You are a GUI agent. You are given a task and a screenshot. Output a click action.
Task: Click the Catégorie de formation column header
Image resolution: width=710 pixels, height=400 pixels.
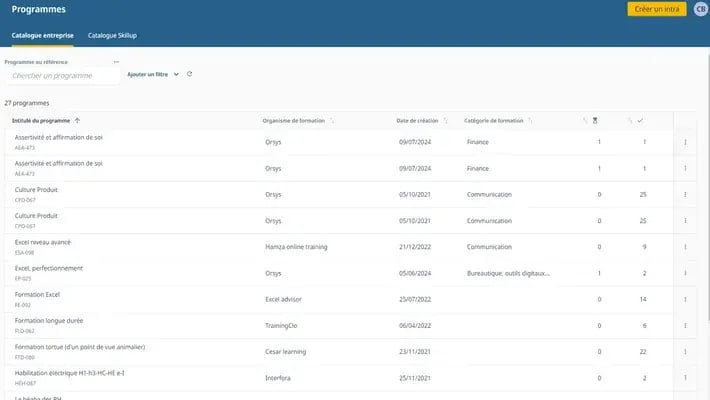(x=494, y=120)
